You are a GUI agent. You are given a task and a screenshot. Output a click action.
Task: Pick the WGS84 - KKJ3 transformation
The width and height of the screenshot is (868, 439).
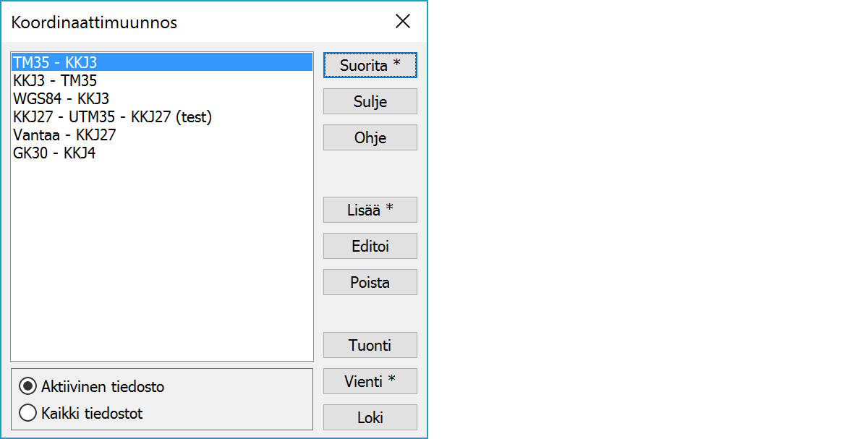[x=61, y=98]
